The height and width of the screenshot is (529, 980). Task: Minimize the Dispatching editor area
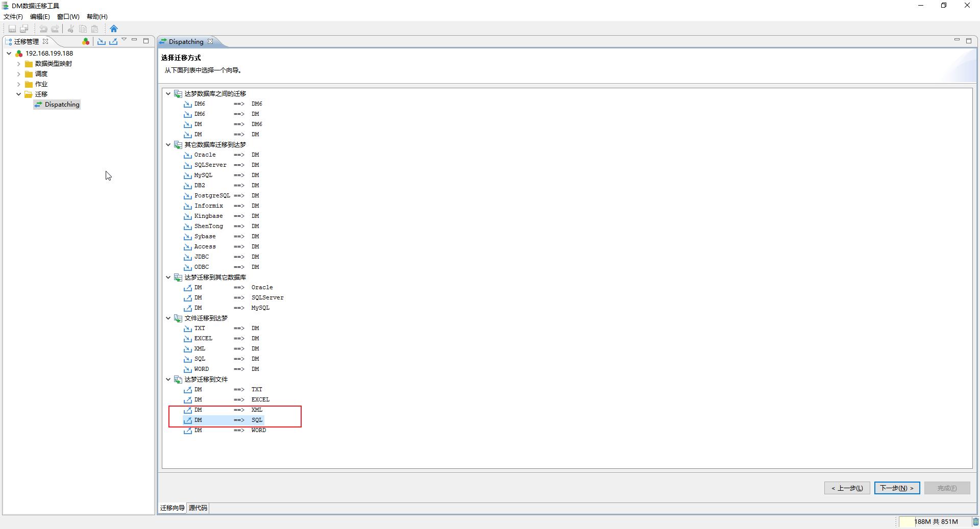pyautogui.click(x=957, y=40)
